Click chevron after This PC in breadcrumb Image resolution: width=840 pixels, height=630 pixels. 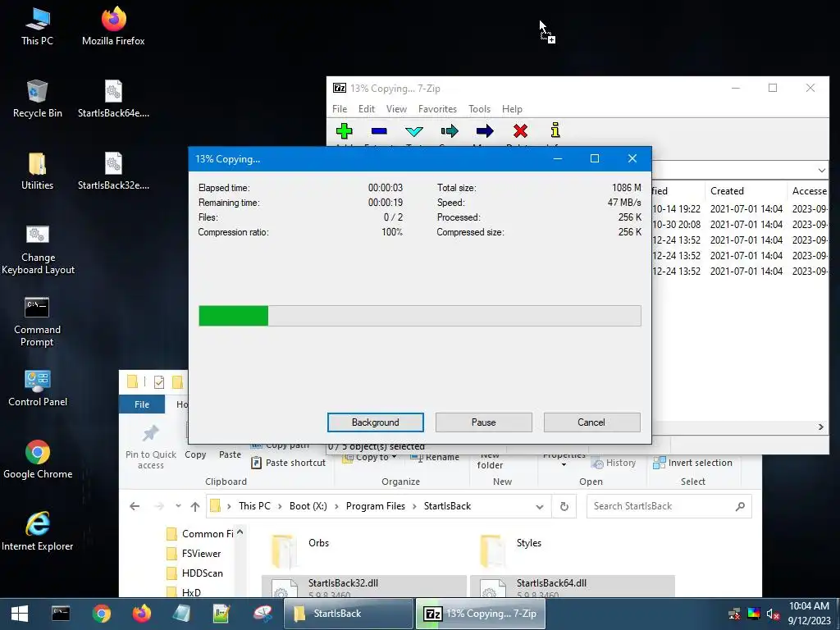pyautogui.click(x=280, y=506)
